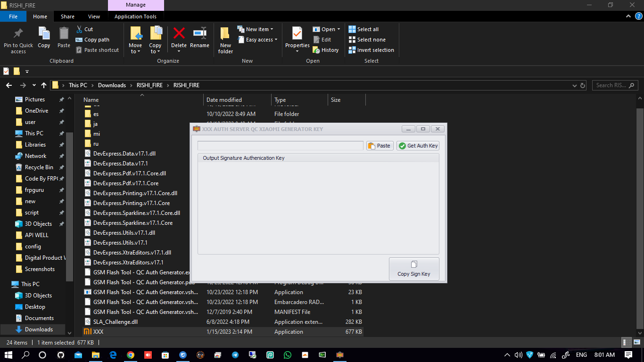This screenshot has width=644, height=362.
Task: Open recent locations dropdown arrow
Action: click(34, 85)
